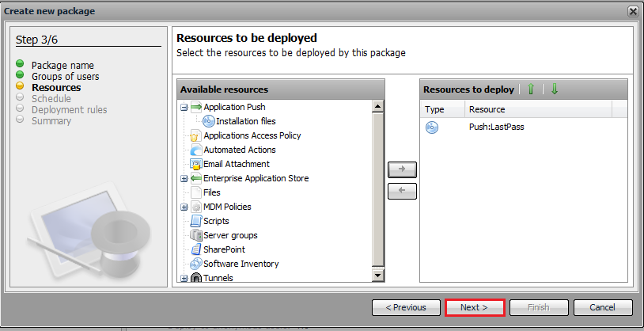Move resource up with green up arrow
Image resolution: width=644 pixels, height=331 pixels.
click(x=531, y=89)
